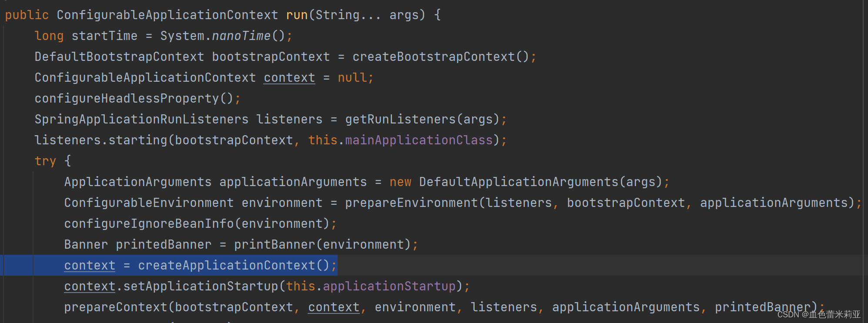Image resolution: width=868 pixels, height=323 pixels.
Task: Click the mainApplicationClass field reference
Action: 419,140
